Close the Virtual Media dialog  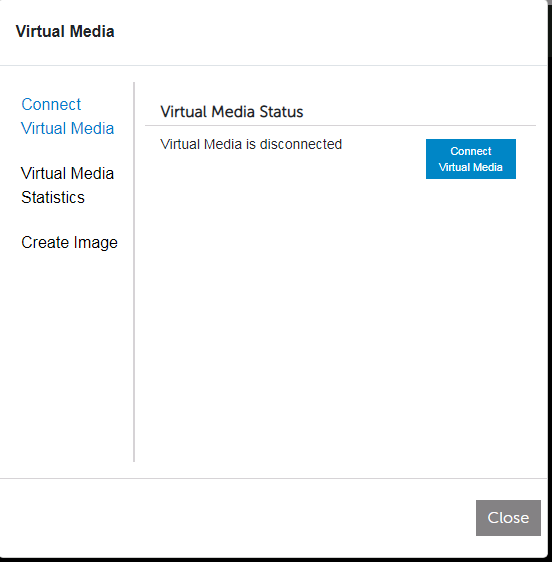(x=508, y=518)
